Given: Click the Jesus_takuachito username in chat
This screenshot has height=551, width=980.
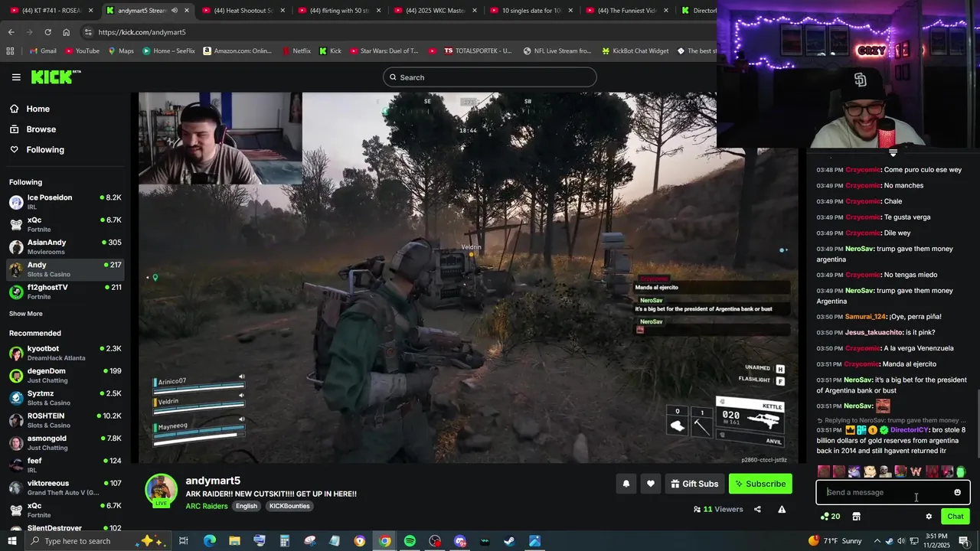Looking at the screenshot, I should [874, 333].
